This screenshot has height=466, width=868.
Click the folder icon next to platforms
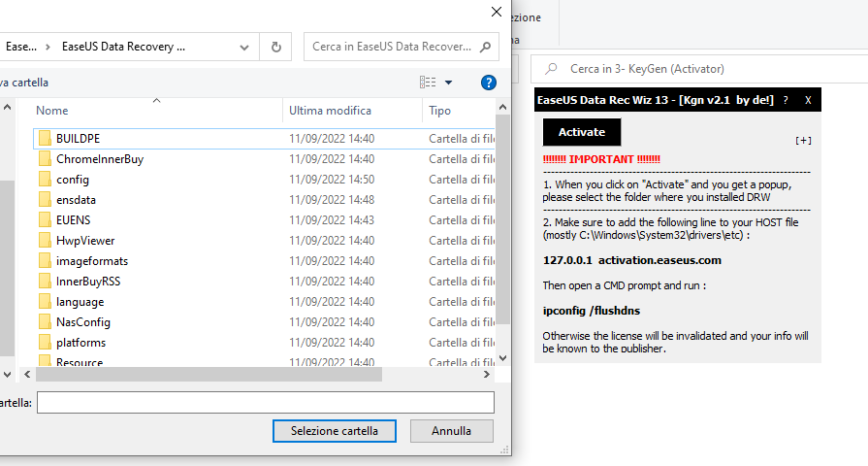click(x=45, y=343)
